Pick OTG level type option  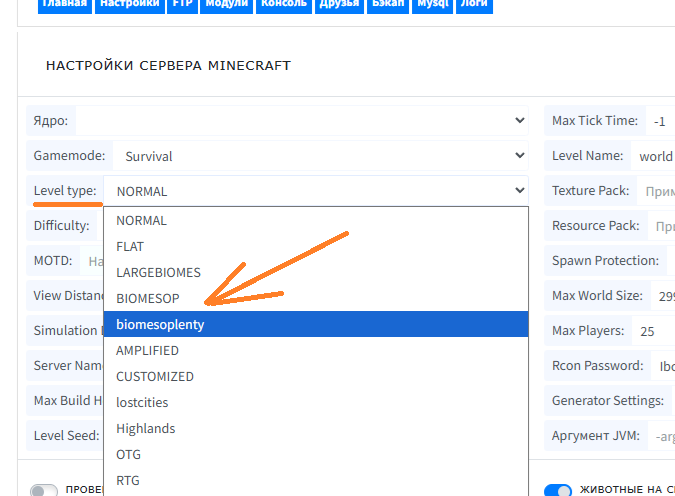click(316, 454)
